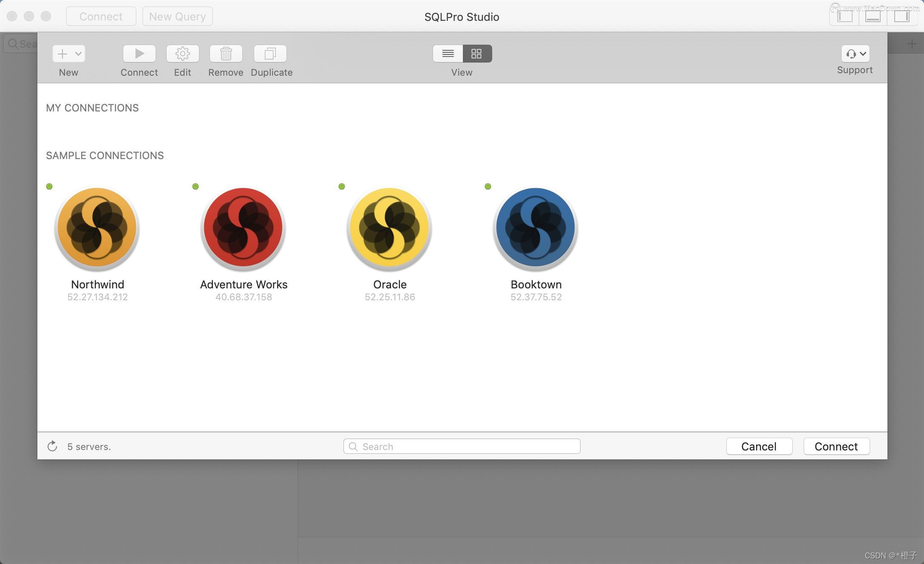Image resolution: width=924 pixels, height=564 pixels.
Task: Toggle the right sidebar panel
Action: 901,17
